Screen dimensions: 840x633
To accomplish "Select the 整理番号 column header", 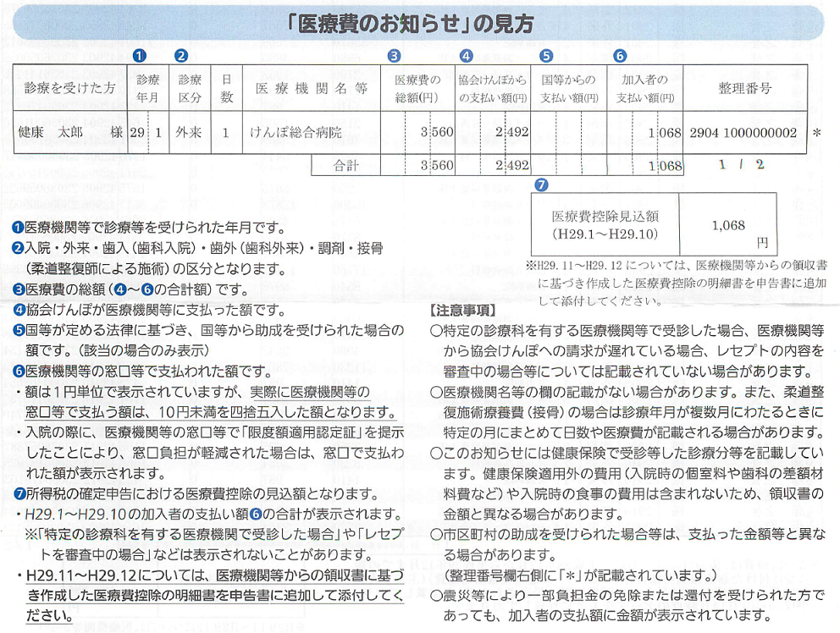I will (745, 88).
